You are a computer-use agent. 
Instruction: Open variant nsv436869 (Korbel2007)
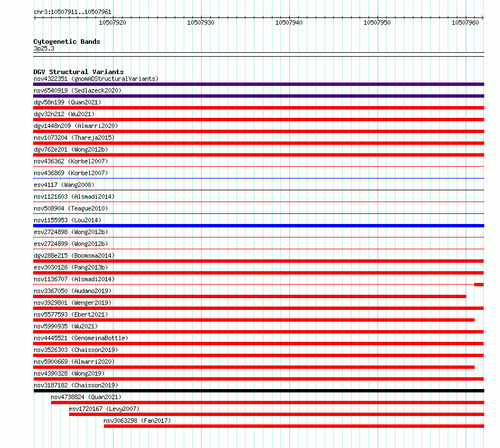[71, 173]
